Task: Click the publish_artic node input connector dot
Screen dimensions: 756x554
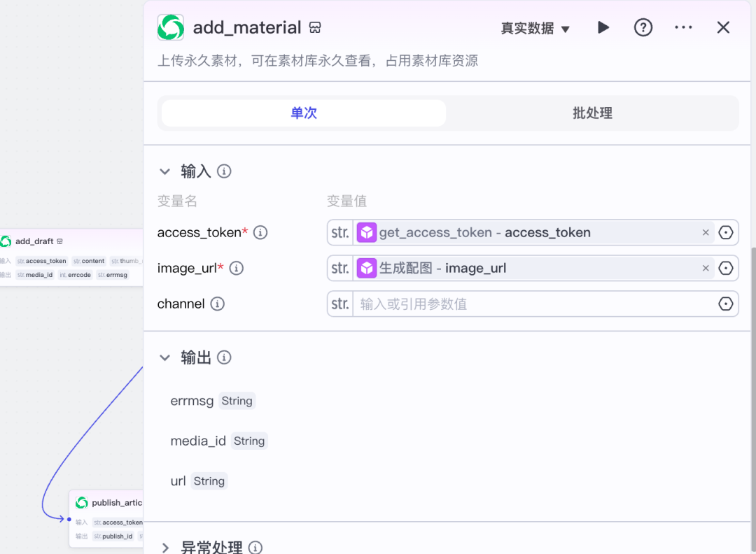Action: [69, 519]
